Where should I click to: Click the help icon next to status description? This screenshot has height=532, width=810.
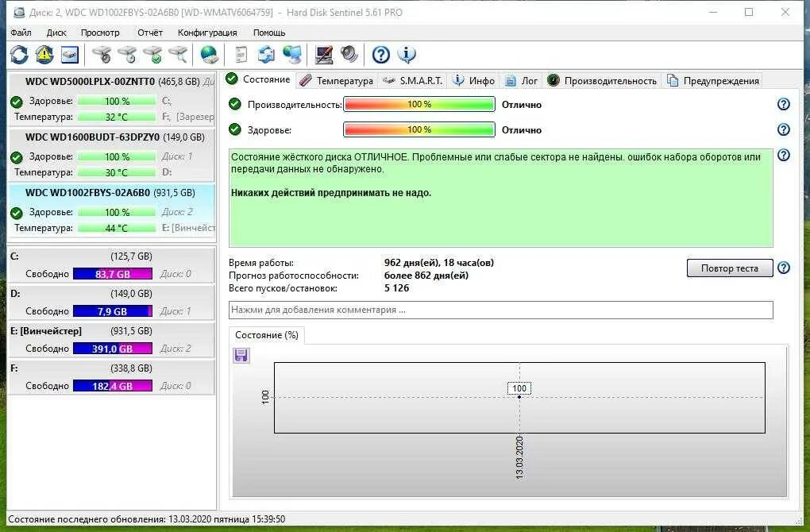click(784, 155)
